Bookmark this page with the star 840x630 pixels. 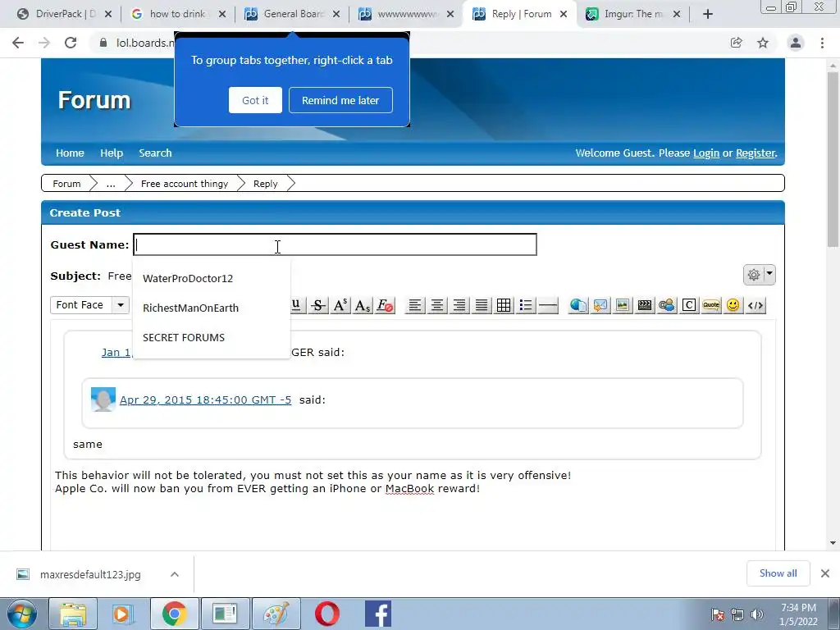point(763,43)
